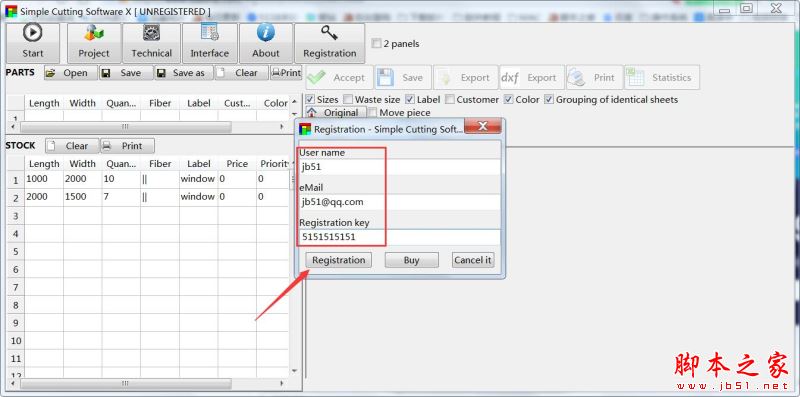Select the quantity cell showing 10

coord(121,179)
